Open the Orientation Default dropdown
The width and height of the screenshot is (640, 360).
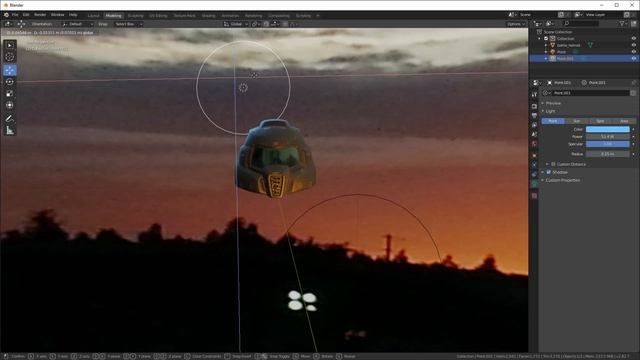click(78, 24)
